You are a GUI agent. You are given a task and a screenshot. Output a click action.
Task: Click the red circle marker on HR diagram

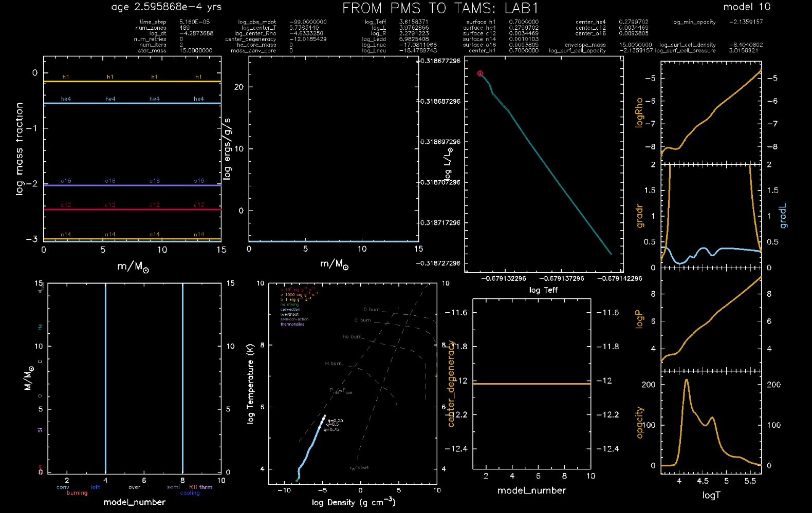[480, 73]
